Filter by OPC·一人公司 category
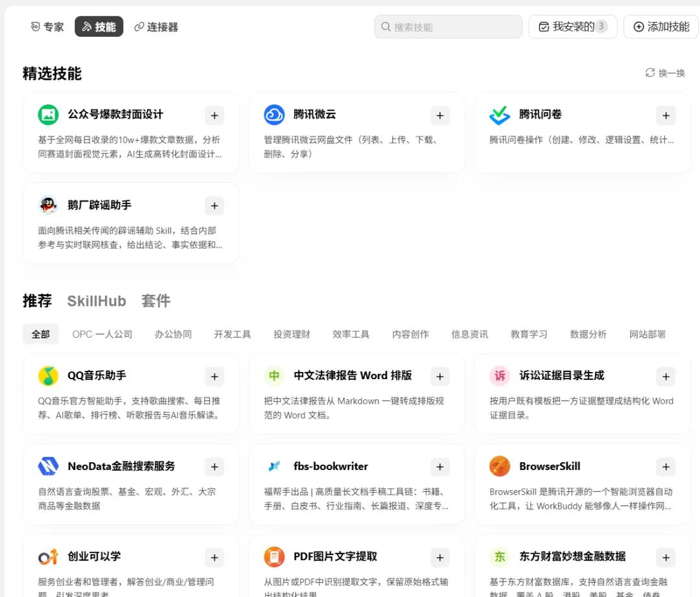Image resolution: width=700 pixels, height=597 pixels. coord(102,334)
